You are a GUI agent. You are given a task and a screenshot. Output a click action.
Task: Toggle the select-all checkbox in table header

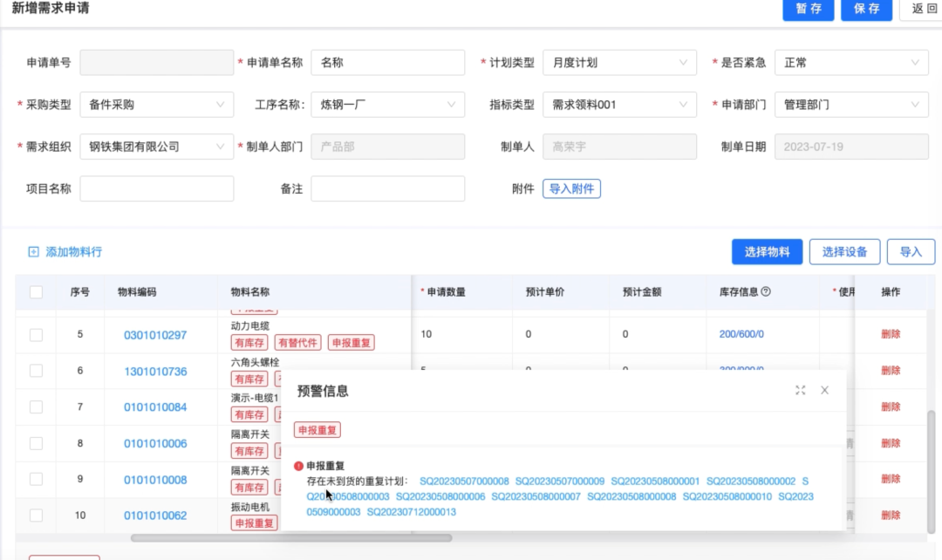[36, 291]
